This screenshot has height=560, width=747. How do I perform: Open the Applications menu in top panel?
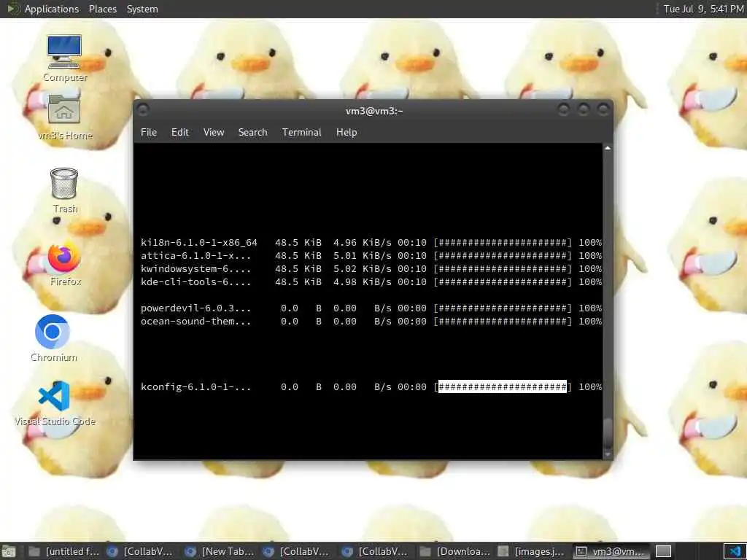[52, 9]
